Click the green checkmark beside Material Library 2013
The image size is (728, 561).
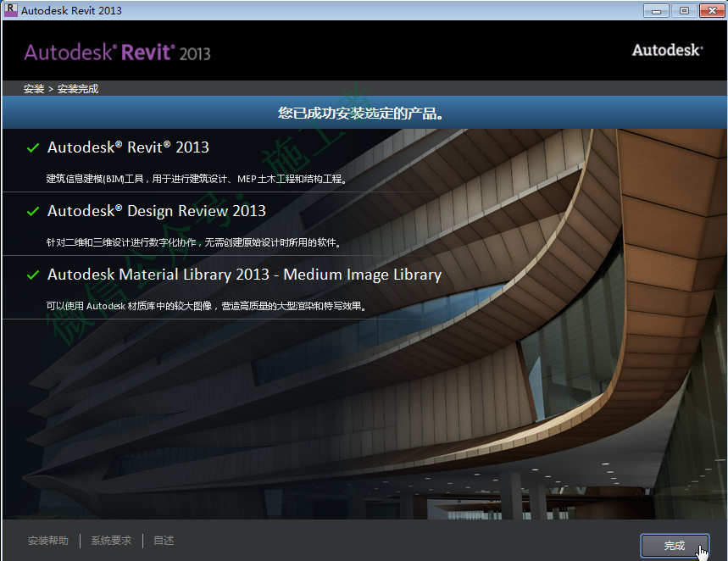click(33, 275)
